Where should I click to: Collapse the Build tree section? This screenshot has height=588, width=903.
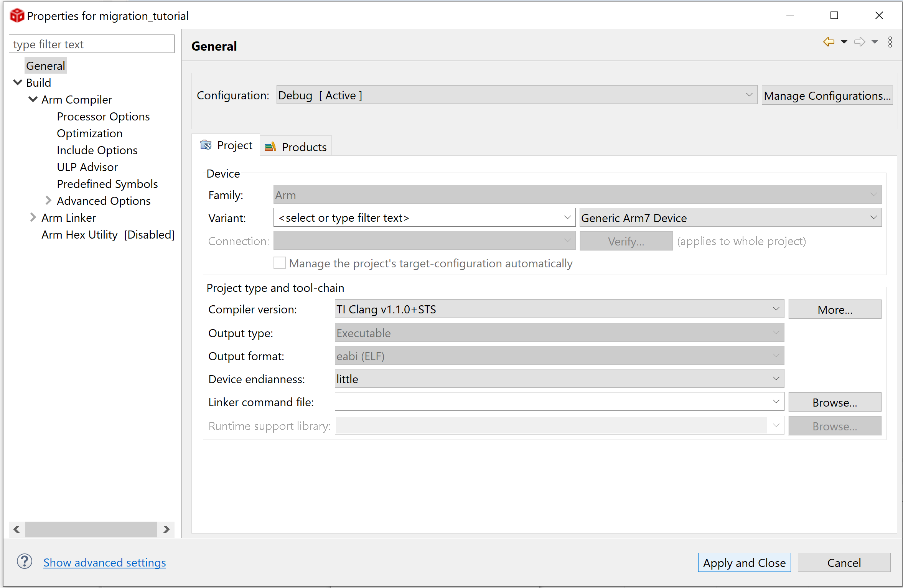tap(17, 82)
